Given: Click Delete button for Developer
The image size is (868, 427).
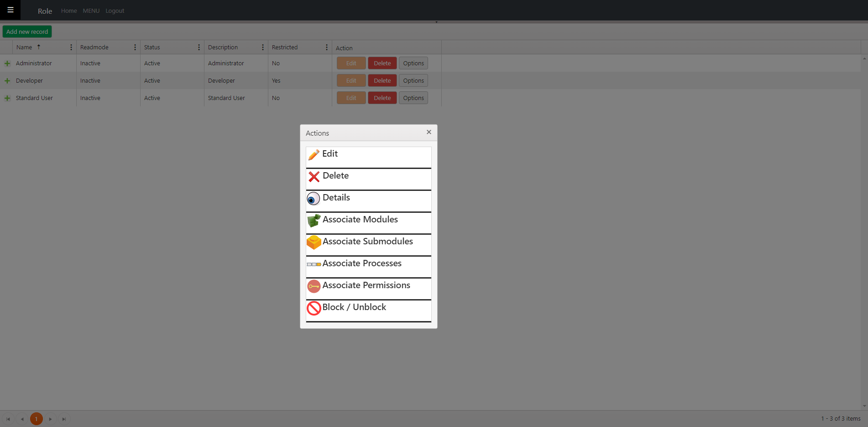Looking at the screenshot, I should pos(382,81).
